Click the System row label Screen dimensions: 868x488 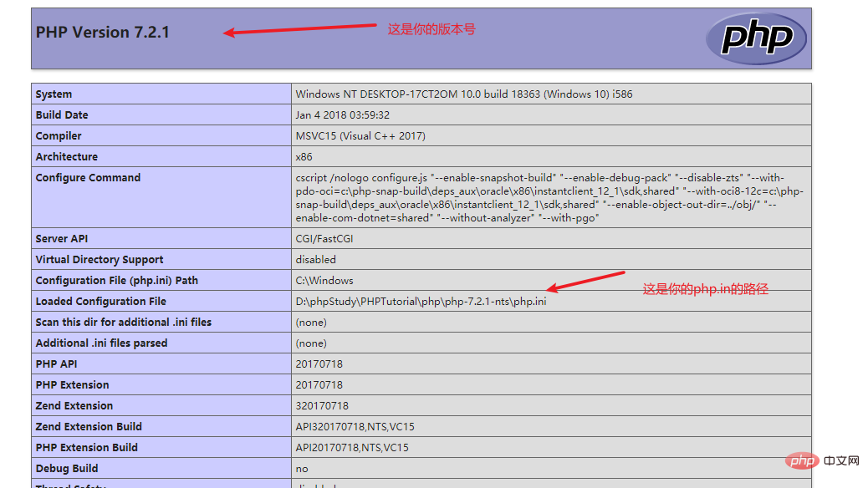coord(54,94)
